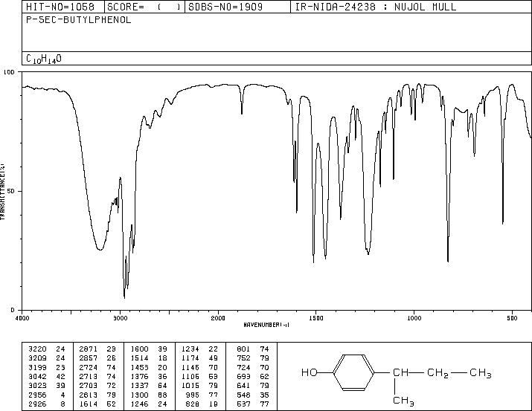Select the CH2 group in structure
The image size is (532, 411).
coord(438,373)
